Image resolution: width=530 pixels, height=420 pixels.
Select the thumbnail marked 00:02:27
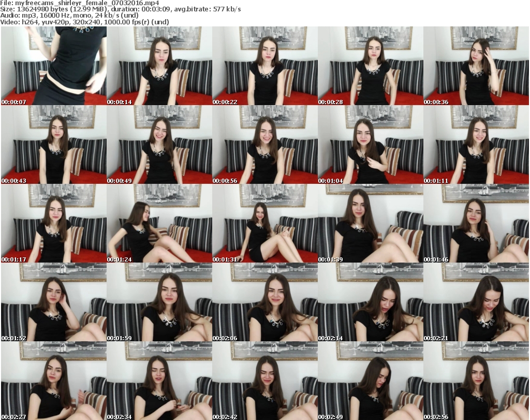tap(54, 381)
